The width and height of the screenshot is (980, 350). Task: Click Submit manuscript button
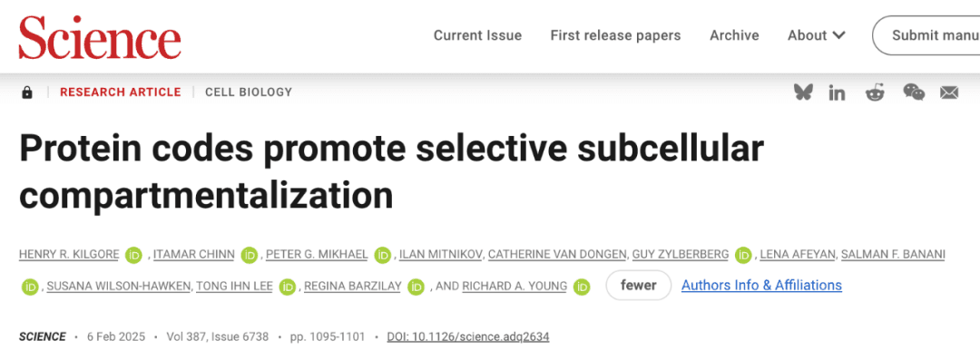[x=926, y=35]
